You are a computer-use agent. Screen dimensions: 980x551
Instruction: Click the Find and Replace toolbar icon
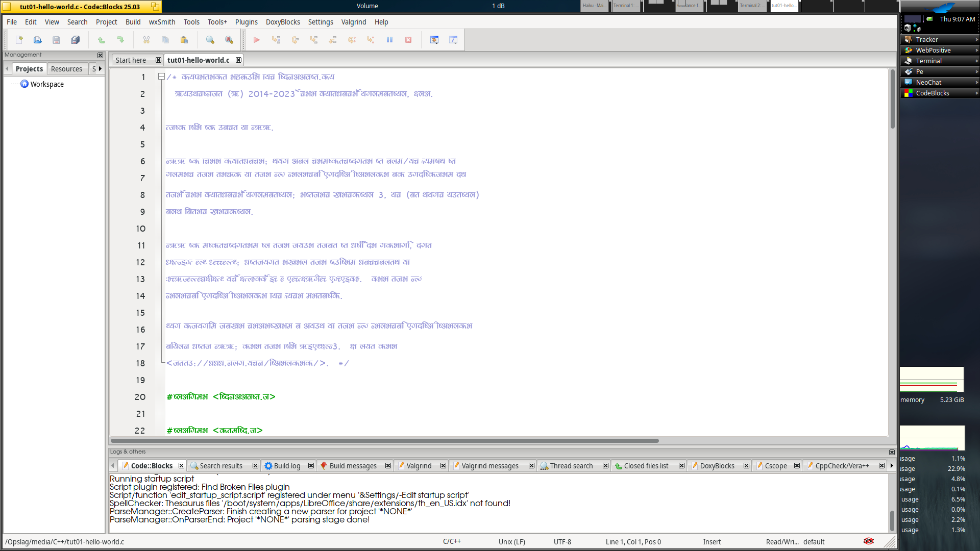pyautogui.click(x=229, y=40)
